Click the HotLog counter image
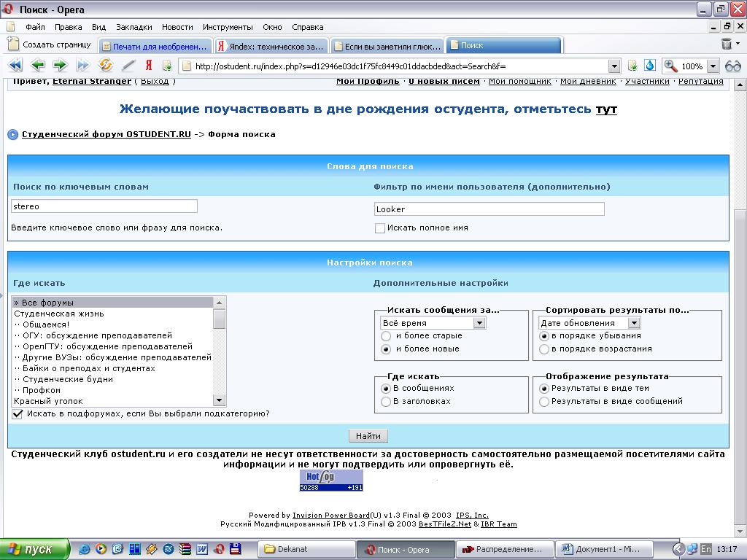 coord(331,480)
